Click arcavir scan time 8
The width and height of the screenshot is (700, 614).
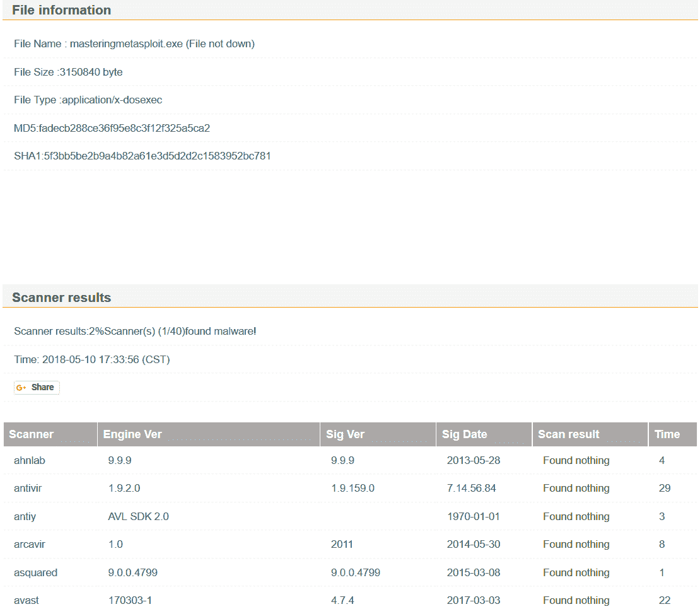[662, 545]
